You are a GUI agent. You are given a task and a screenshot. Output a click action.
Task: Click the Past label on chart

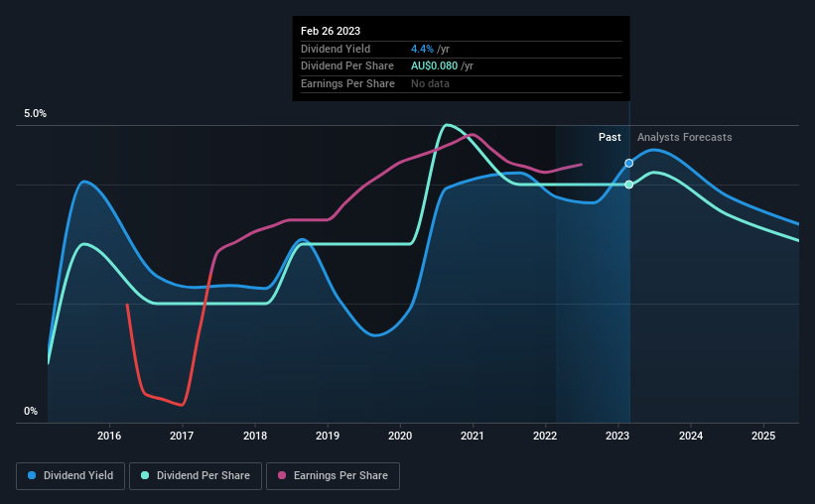[x=610, y=137]
